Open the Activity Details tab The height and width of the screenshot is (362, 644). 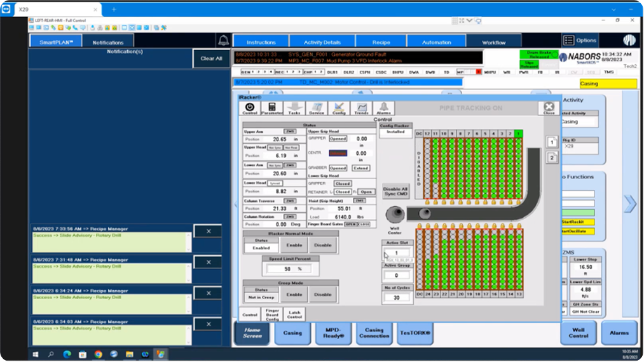pyautogui.click(x=322, y=43)
